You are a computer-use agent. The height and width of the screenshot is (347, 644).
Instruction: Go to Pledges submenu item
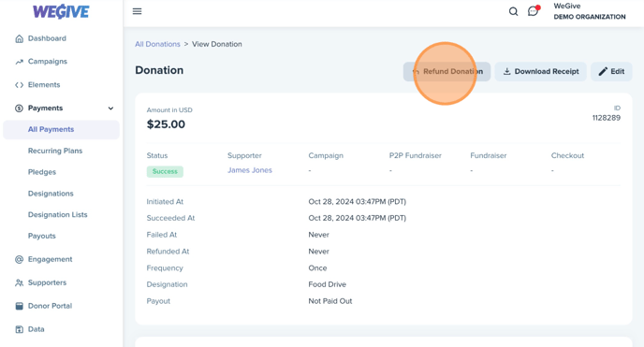click(x=42, y=172)
